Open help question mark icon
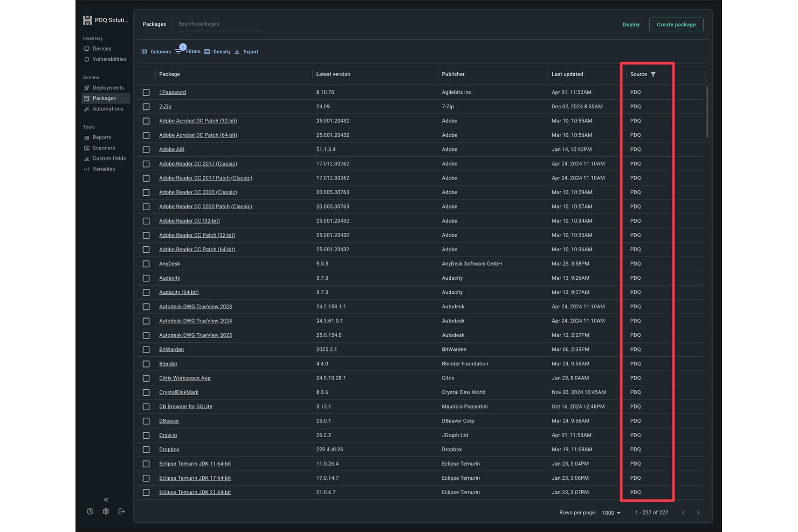This screenshot has height=532, width=798. click(x=90, y=512)
